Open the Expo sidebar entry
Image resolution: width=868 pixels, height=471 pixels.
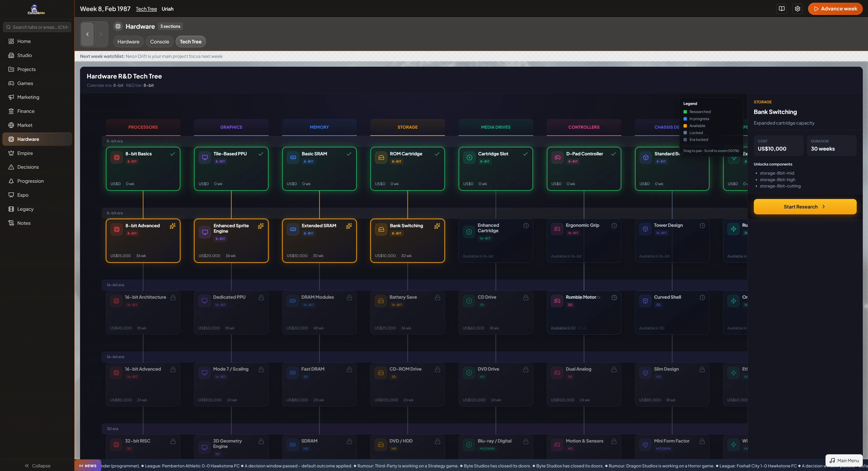tap(37, 195)
